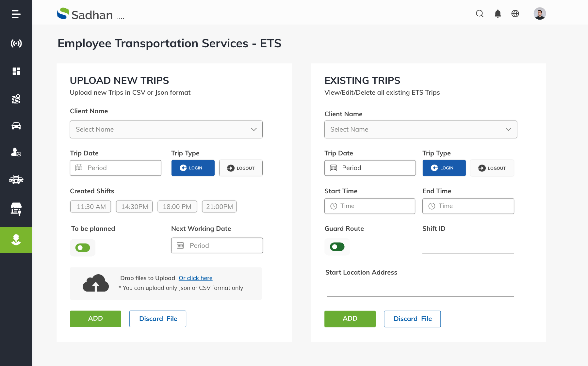Select LOGOUT trip type in Existing Trips
The height and width of the screenshot is (366, 588).
(492, 168)
